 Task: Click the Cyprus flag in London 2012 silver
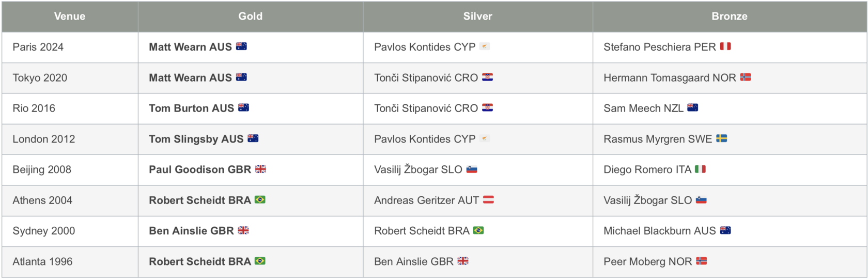click(485, 138)
